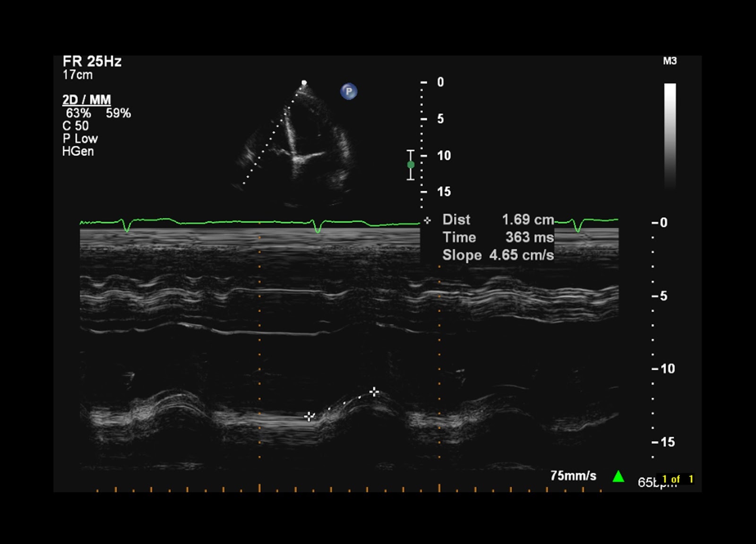Select the caliper at the slope's peak

click(x=374, y=392)
